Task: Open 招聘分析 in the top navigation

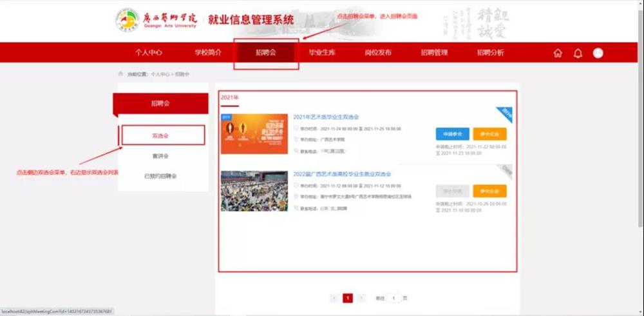Action: (490, 53)
